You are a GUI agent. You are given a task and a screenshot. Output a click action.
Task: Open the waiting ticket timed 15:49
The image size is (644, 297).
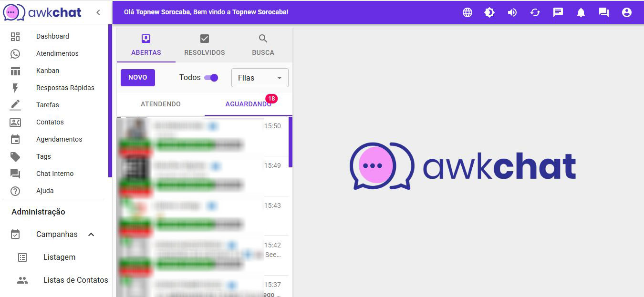[203, 176]
